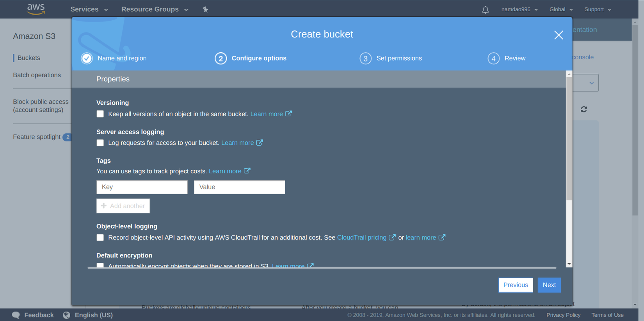Click the globe icon beside English (US)
The width and height of the screenshot is (644, 321).
66,315
